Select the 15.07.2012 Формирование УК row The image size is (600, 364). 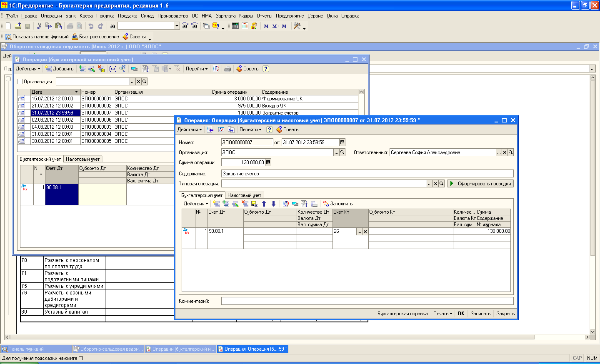click(188, 99)
